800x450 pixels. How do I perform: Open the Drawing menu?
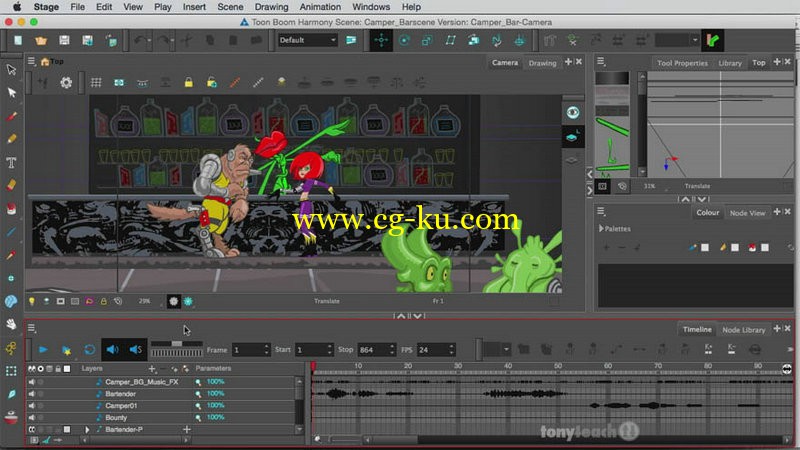(271, 7)
